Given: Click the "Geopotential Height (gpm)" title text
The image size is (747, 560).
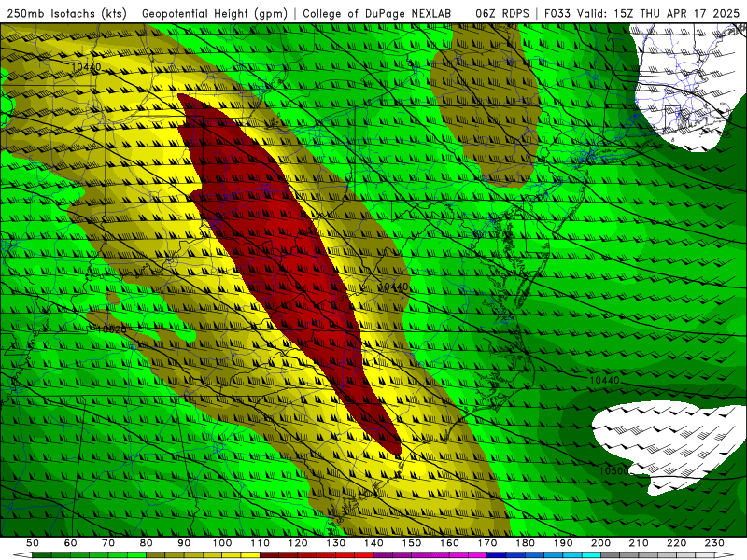Looking at the screenshot, I should 215,13.
